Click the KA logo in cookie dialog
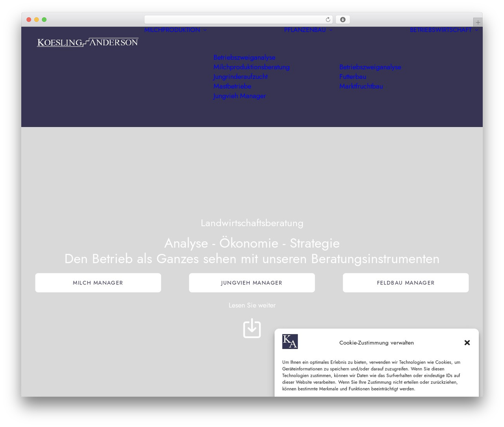 (x=290, y=342)
